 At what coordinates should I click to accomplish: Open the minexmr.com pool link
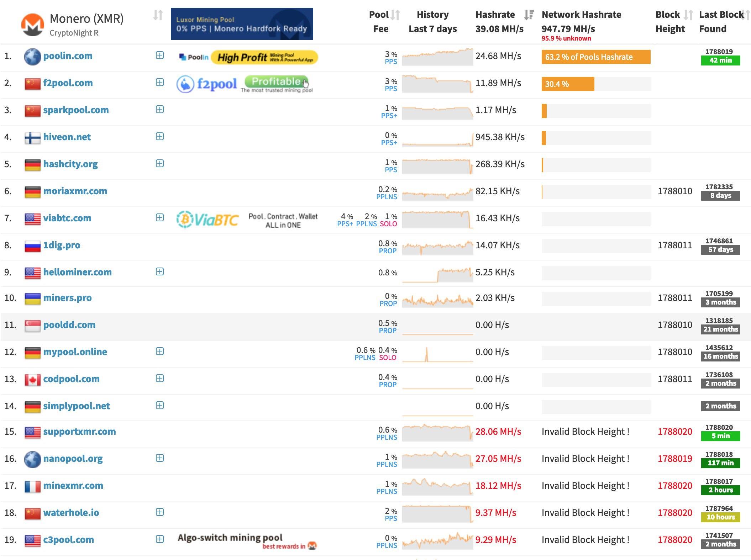pos(73,486)
